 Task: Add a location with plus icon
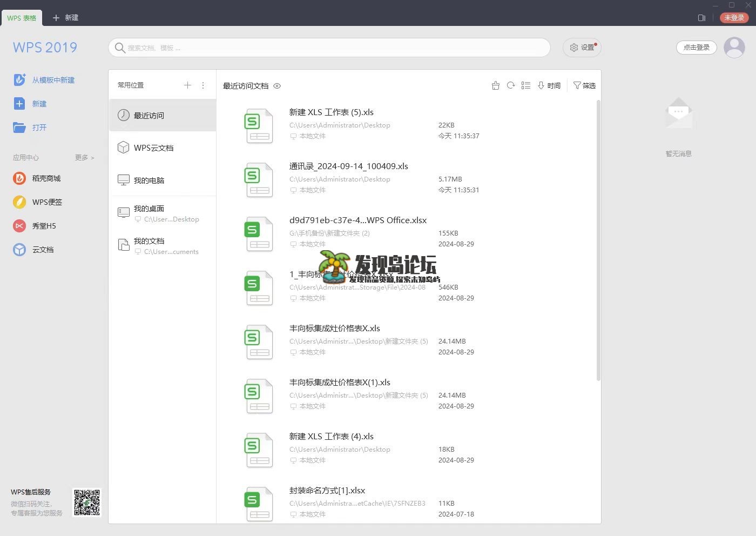pyautogui.click(x=187, y=85)
